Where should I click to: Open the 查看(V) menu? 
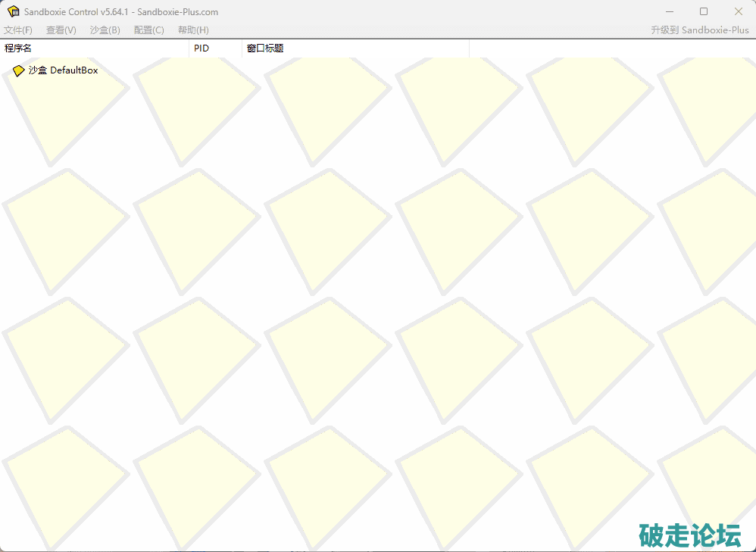(61, 30)
